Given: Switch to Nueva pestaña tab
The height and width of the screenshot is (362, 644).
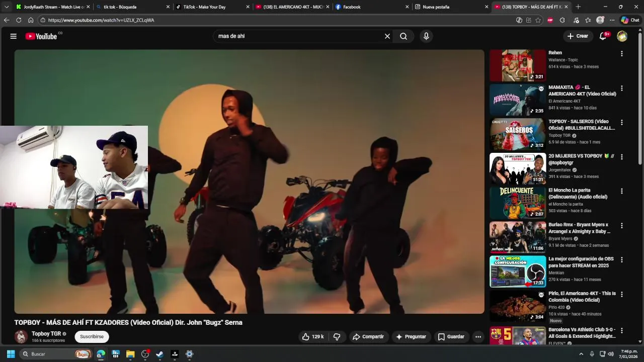Looking at the screenshot, I should point(451,7).
